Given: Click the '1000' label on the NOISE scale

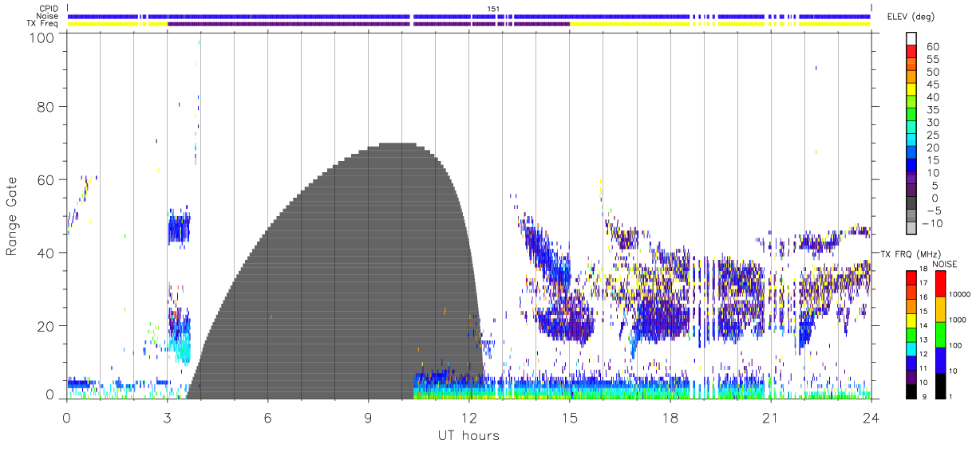Looking at the screenshot, I should click(x=959, y=320).
